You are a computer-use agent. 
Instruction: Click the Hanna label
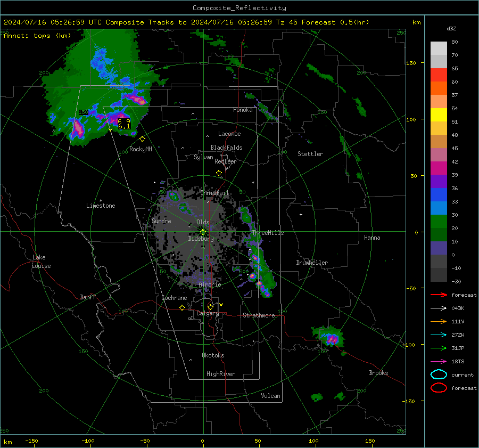point(372,238)
